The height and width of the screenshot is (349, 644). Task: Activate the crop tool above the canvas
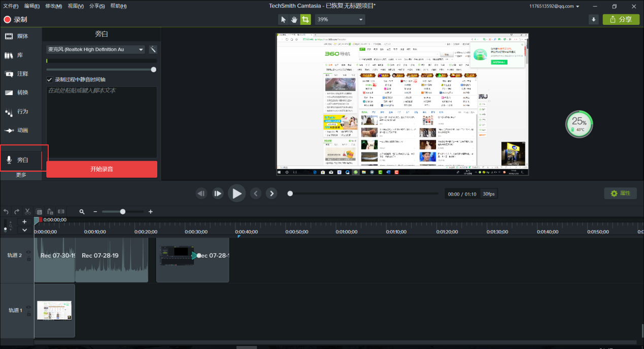(x=306, y=19)
